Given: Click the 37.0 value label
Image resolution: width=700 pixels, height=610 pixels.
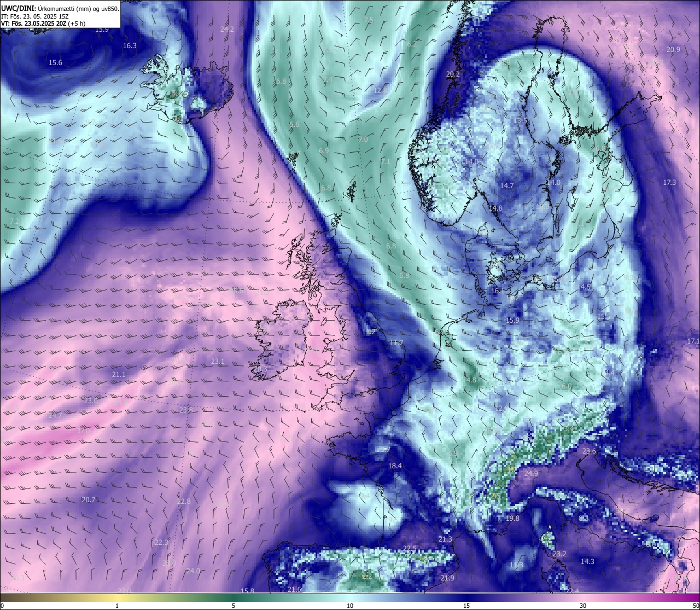Looking at the screenshot, I should click(83, 431).
